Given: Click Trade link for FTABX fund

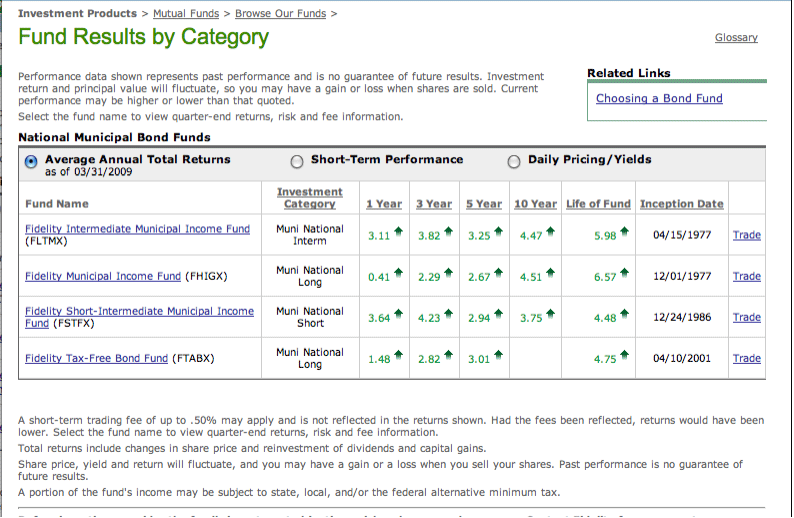Looking at the screenshot, I should coord(747,358).
